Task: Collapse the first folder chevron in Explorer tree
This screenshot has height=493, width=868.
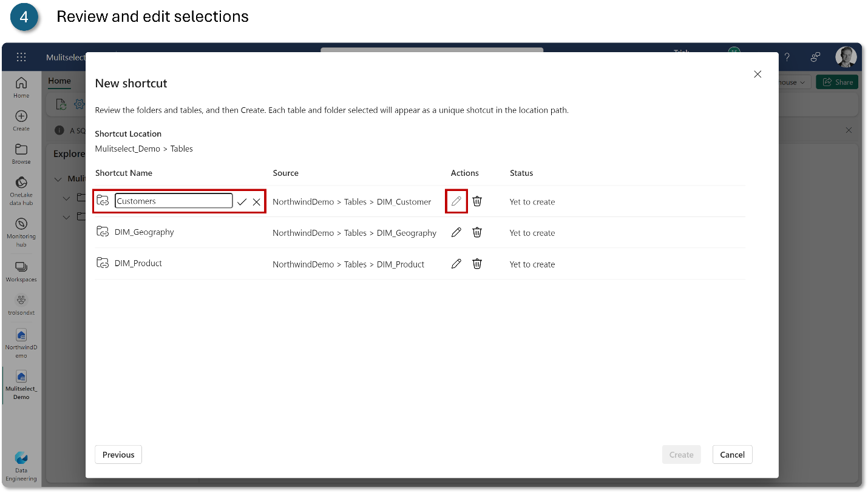Action: 67,199
